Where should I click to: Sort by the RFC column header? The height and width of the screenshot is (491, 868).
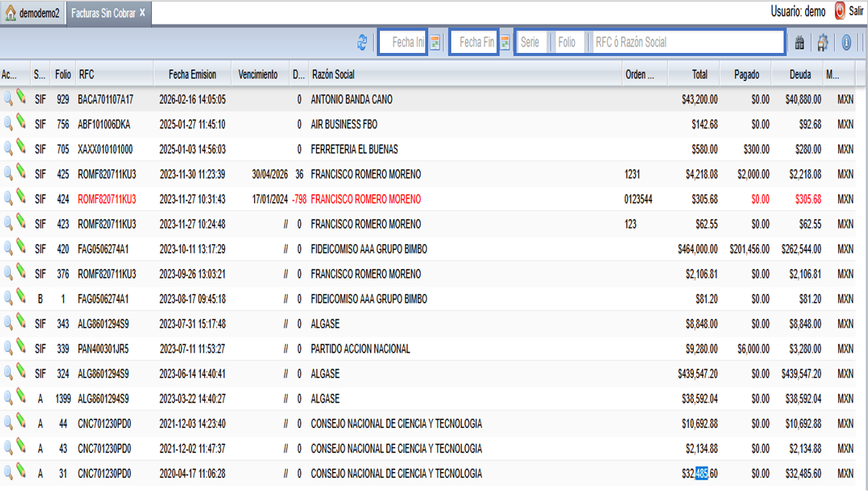pos(114,74)
